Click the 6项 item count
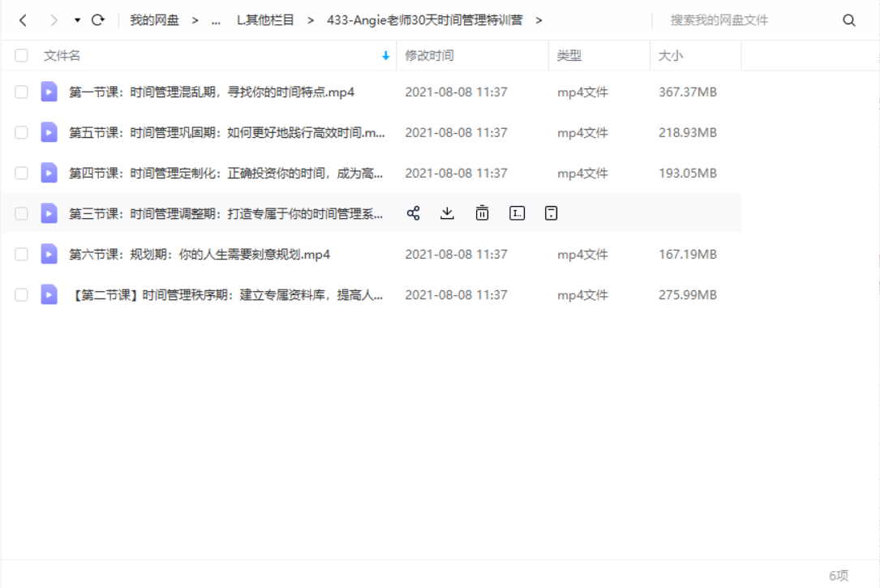The image size is (880, 588). pos(839,575)
